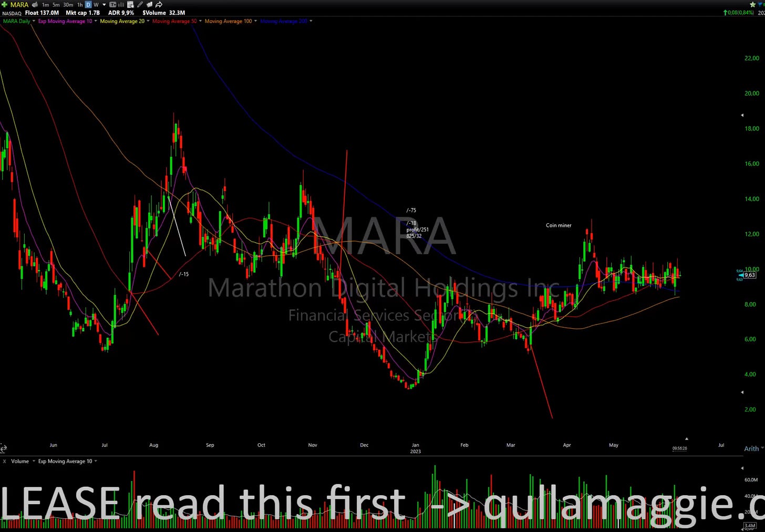This screenshot has height=532, width=765.
Task: Click the MARA ticker symbol field
Action: [19, 5]
